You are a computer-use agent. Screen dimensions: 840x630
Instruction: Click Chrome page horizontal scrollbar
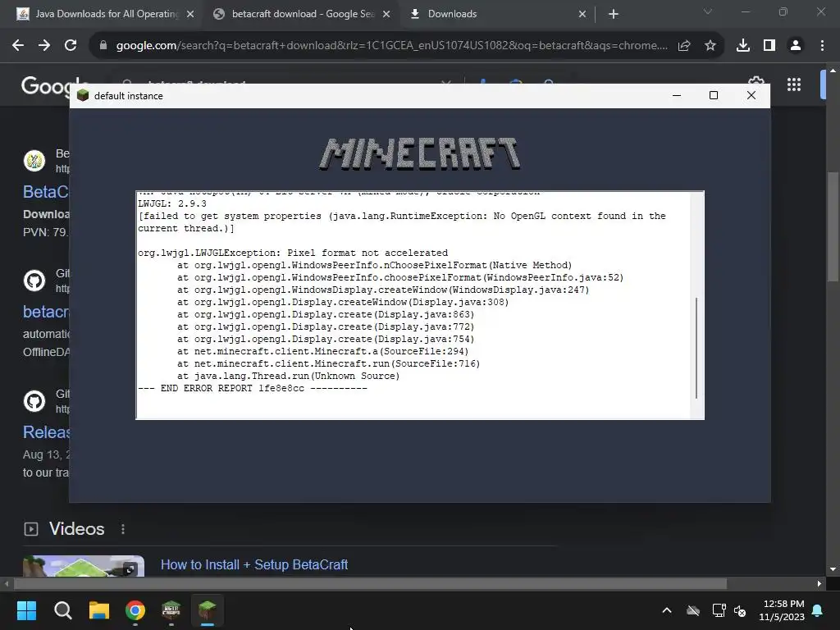click(x=370, y=583)
